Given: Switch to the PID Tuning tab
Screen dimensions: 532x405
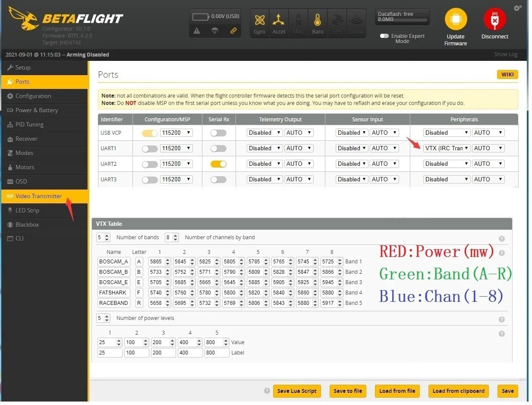Looking at the screenshot, I should coord(29,124).
